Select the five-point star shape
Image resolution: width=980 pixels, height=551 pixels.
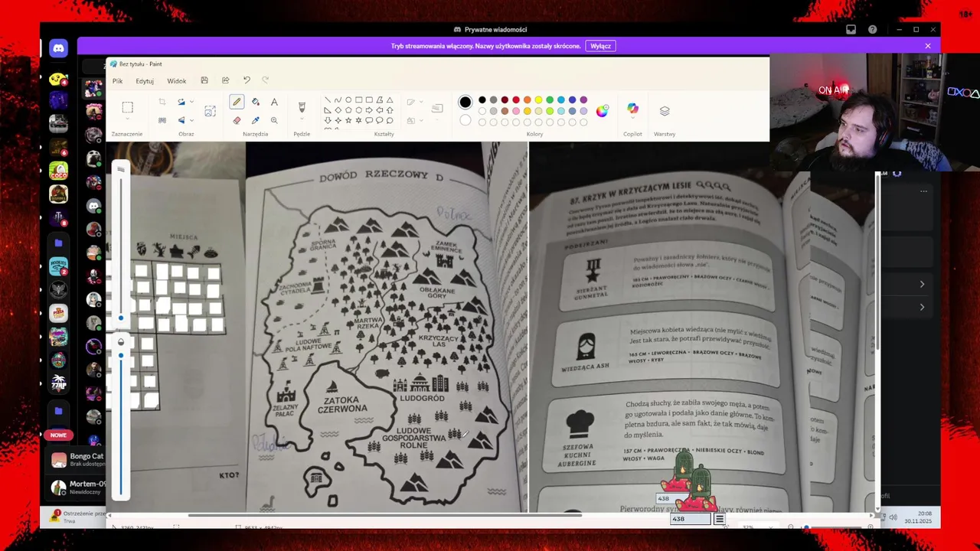[348, 120]
